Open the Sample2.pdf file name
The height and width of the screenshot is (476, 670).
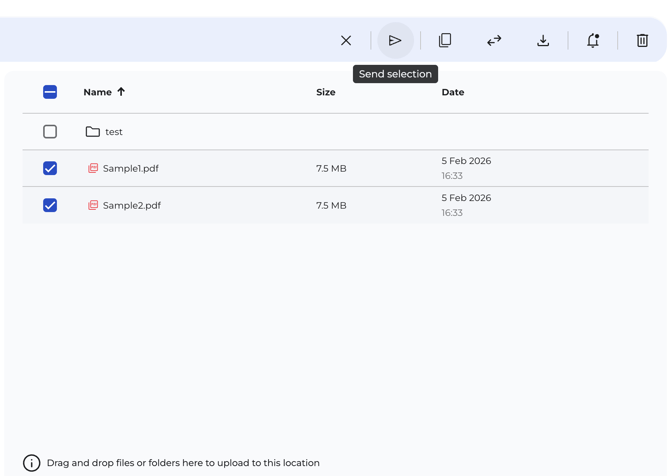132,206
